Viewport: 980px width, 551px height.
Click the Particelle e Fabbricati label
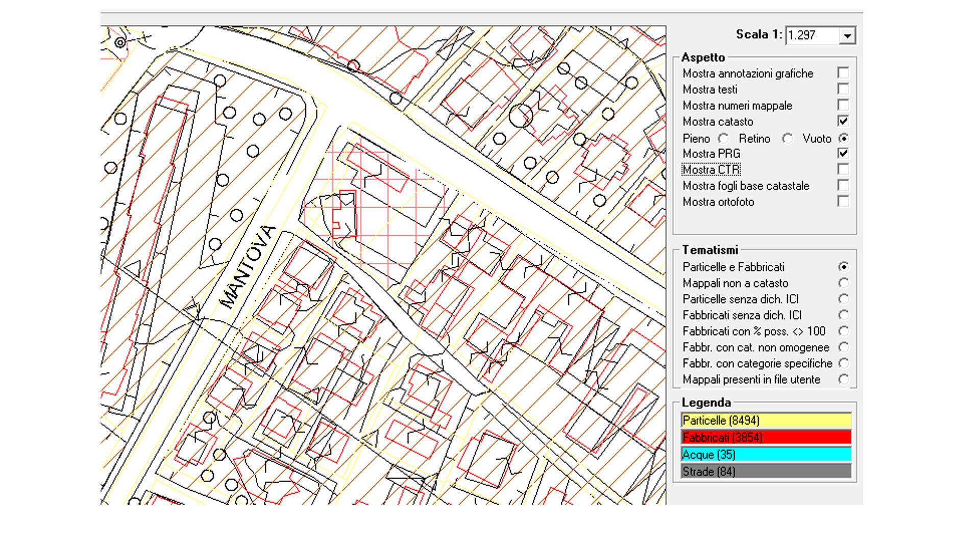[733, 267]
